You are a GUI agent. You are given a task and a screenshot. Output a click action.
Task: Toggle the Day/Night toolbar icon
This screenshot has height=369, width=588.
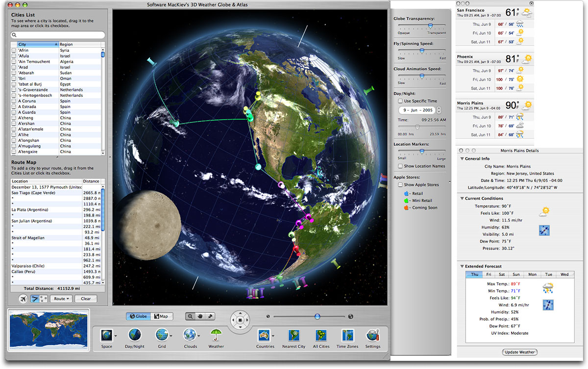click(x=135, y=335)
